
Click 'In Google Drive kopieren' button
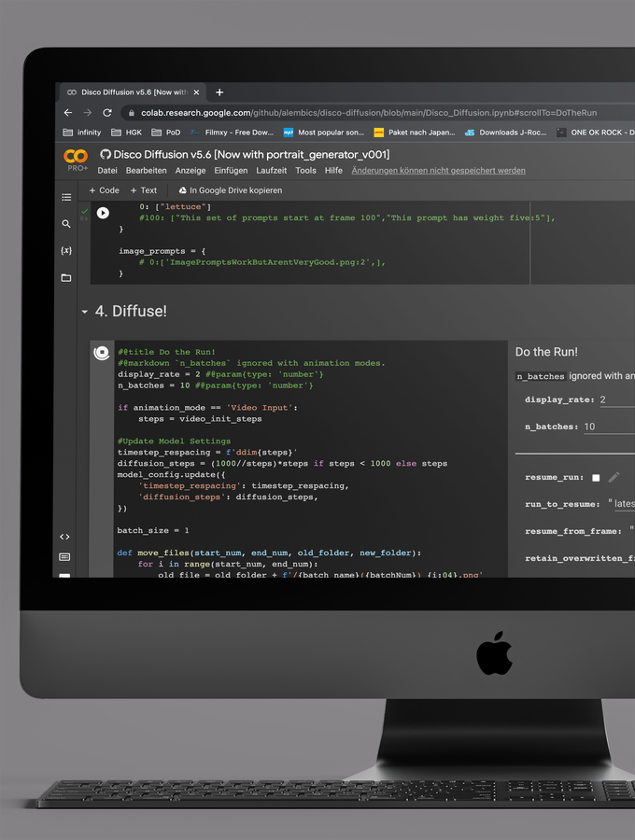click(x=230, y=190)
